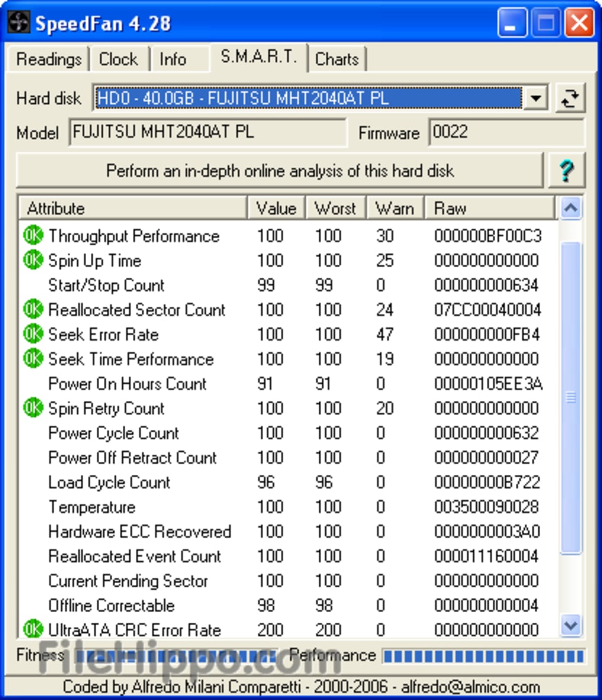Click the OK icon beside Seek Error Rate
602x700 pixels.
tap(32, 334)
